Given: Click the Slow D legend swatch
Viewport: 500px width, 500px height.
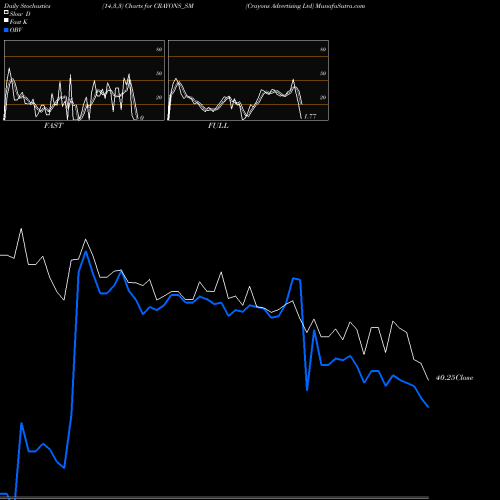Looking at the screenshot, I should pos(6,12).
